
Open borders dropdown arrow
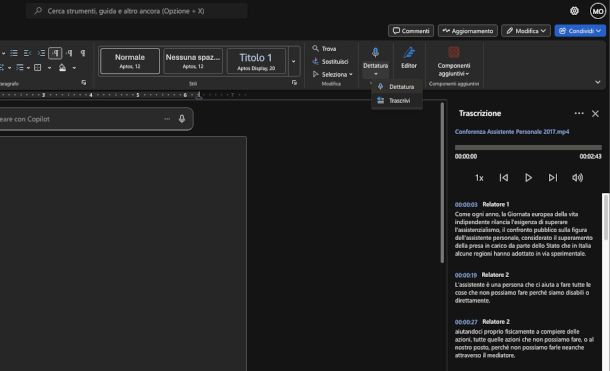click(49, 68)
